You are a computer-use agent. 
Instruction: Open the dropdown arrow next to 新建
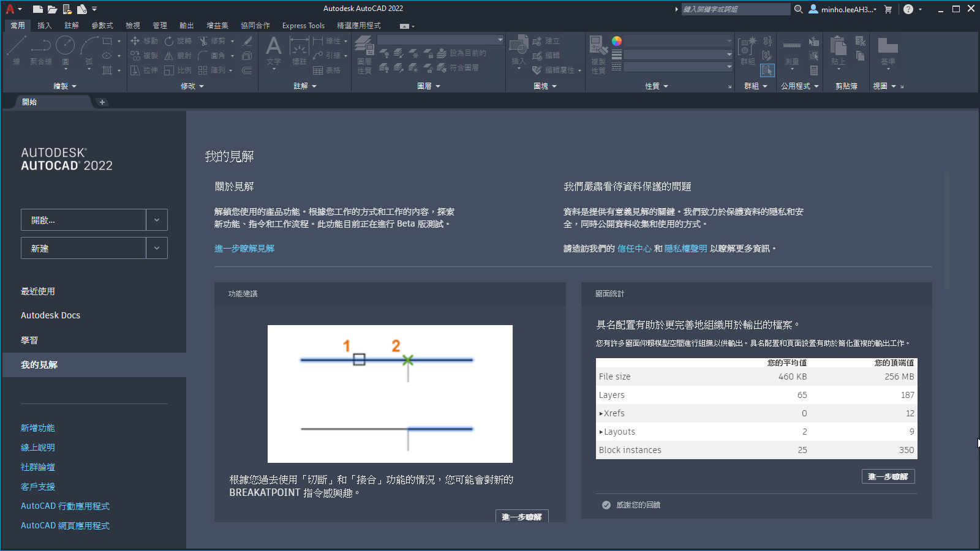click(x=157, y=248)
